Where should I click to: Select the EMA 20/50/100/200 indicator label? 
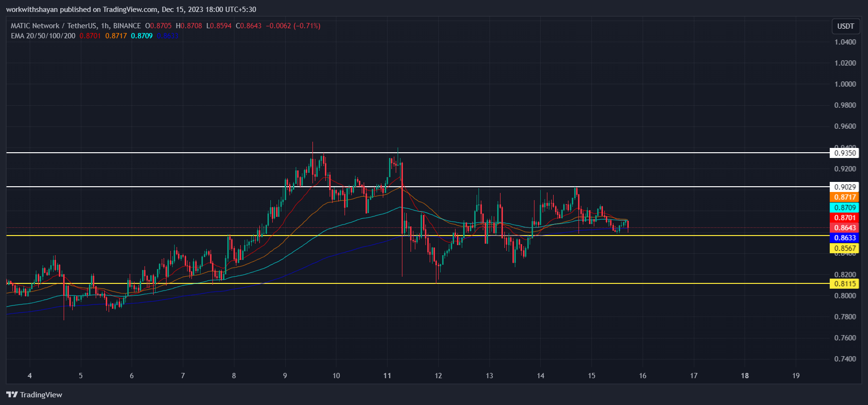pos(43,36)
